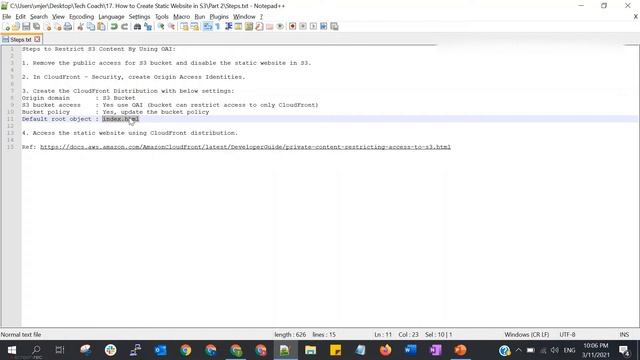This screenshot has width=640, height=360.
Task: Click the Paste clipboard toolbar icon
Action: (x=101, y=27)
